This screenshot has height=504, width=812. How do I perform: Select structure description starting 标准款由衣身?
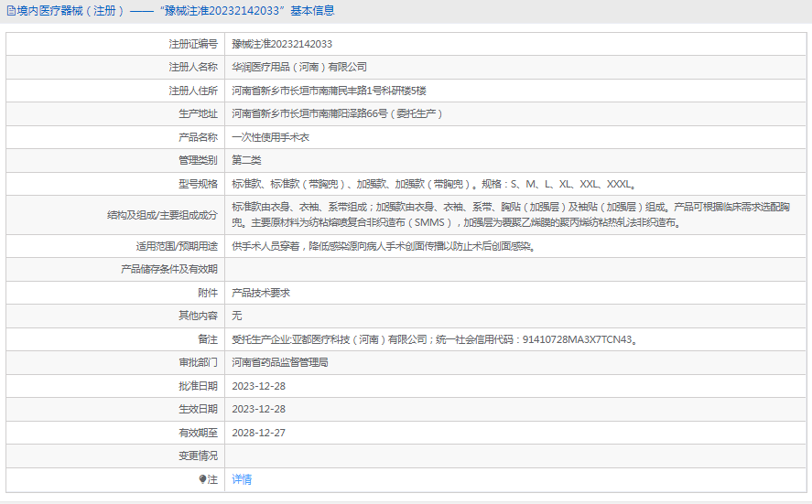pyautogui.click(x=511, y=215)
